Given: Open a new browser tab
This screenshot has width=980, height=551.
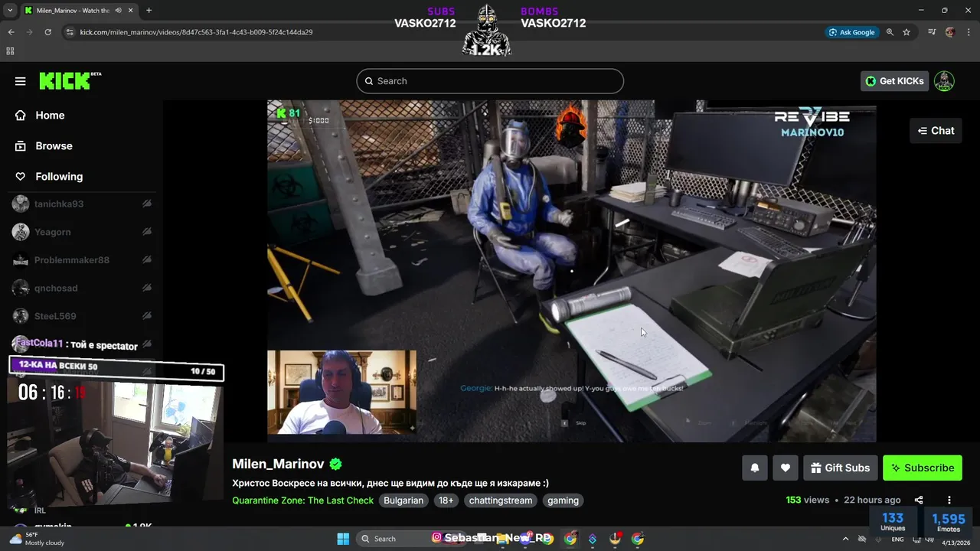Looking at the screenshot, I should tap(149, 11).
